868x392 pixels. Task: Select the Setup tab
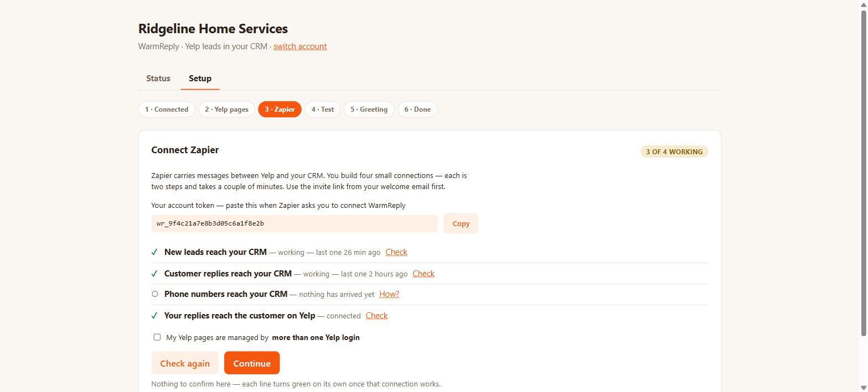point(200,79)
